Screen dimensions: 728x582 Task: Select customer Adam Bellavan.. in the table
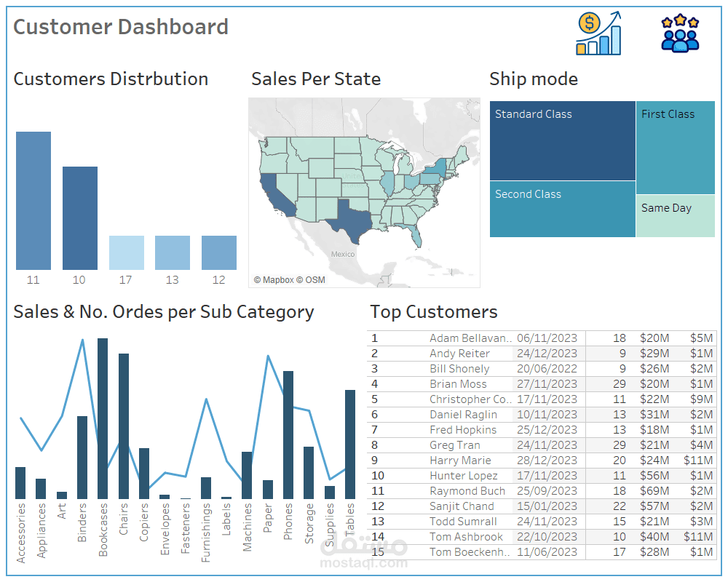(x=470, y=338)
